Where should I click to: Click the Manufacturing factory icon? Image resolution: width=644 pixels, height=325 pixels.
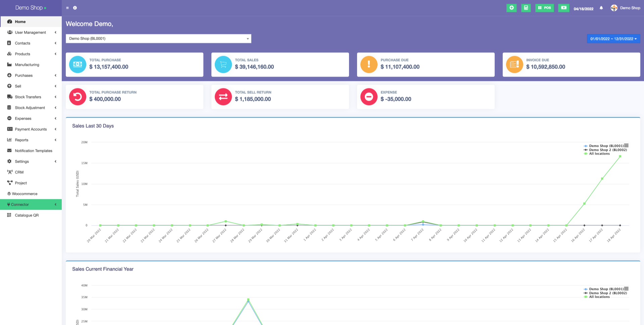[x=9, y=65]
